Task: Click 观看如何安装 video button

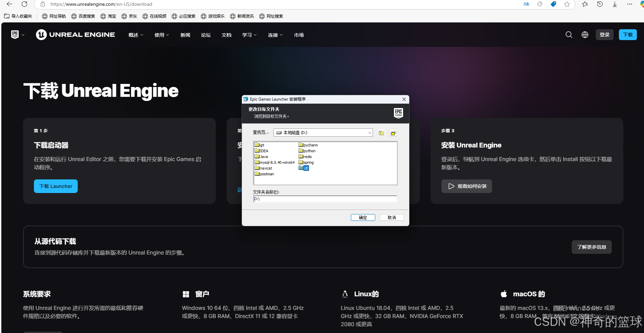Action: tap(467, 186)
